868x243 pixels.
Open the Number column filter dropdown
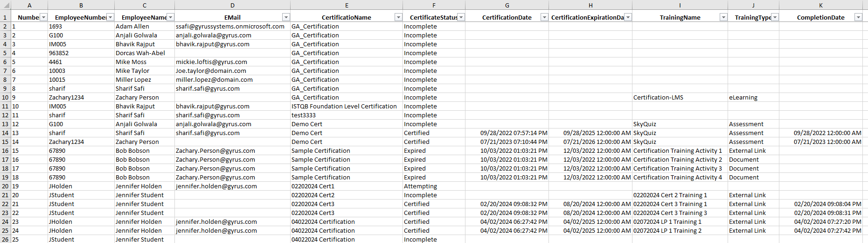[x=43, y=17]
